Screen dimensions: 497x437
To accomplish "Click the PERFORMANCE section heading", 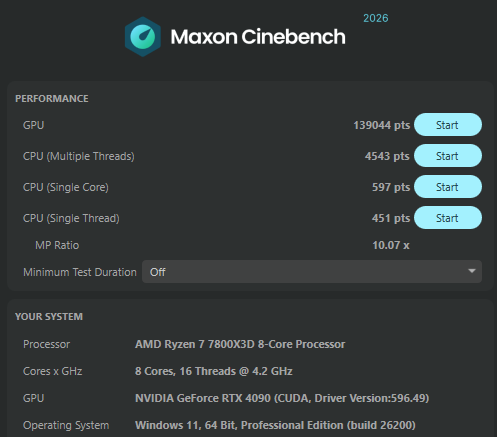I will 52,99.
